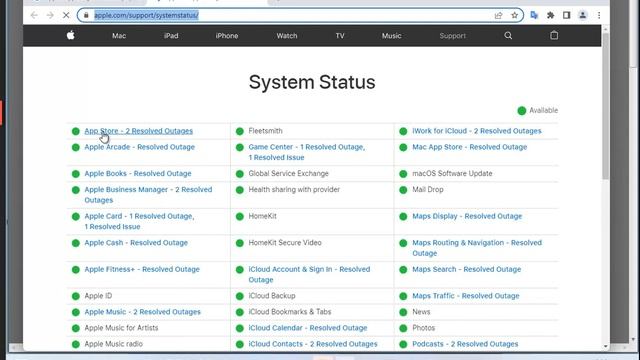
Task: Open the browser profile avatar
Action: [x=582, y=16]
